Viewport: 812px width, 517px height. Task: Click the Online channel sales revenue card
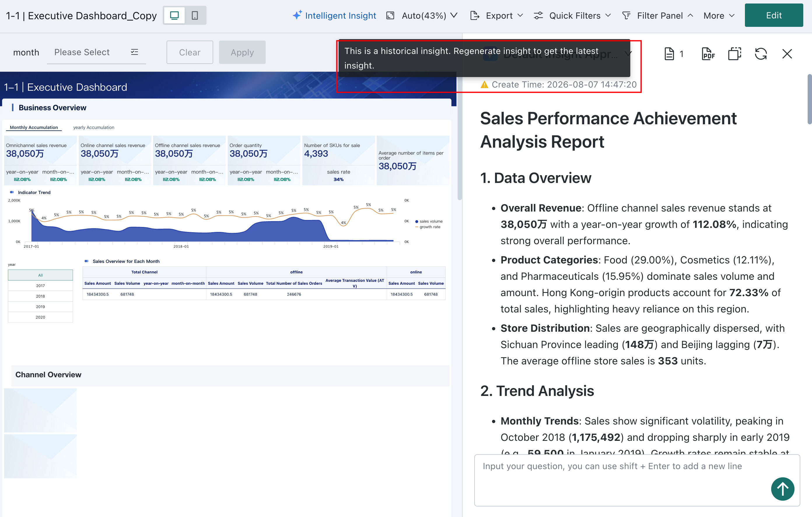pos(115,160)
